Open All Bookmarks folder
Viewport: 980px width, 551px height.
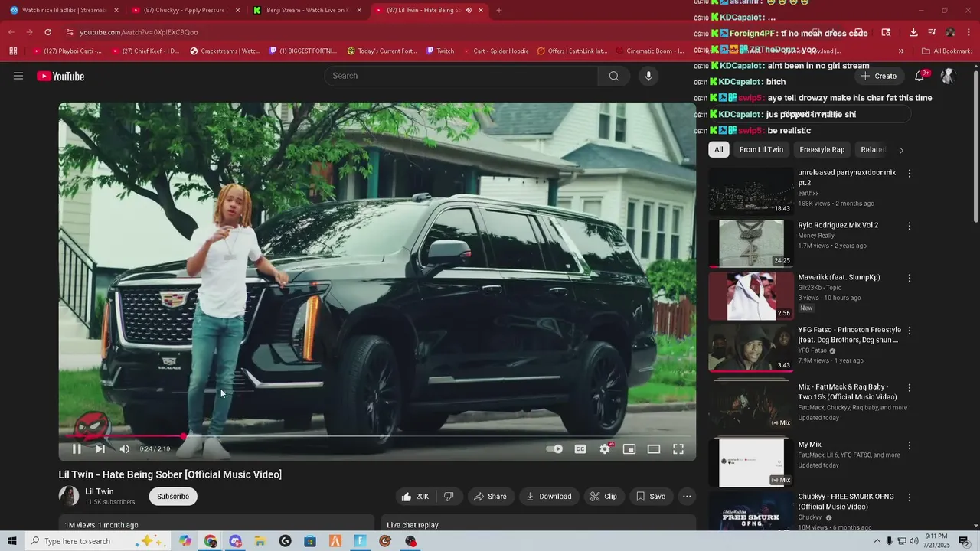(x=947, y=51)
